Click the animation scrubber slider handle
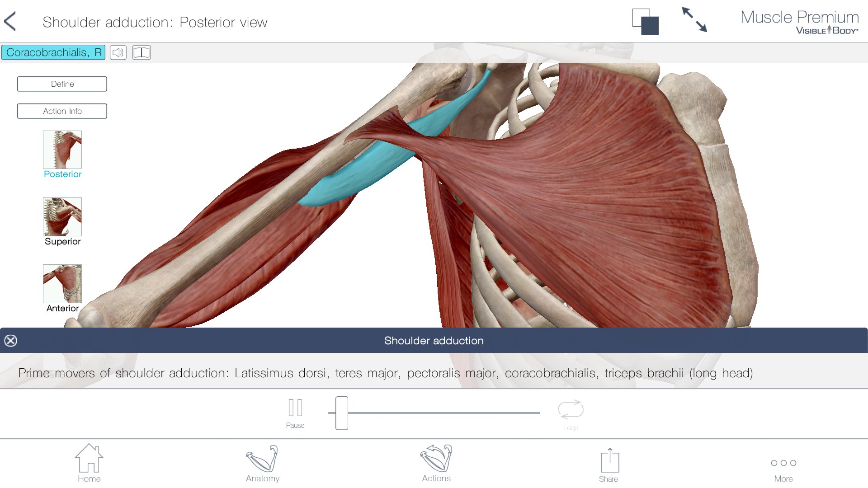 [342, 413]
